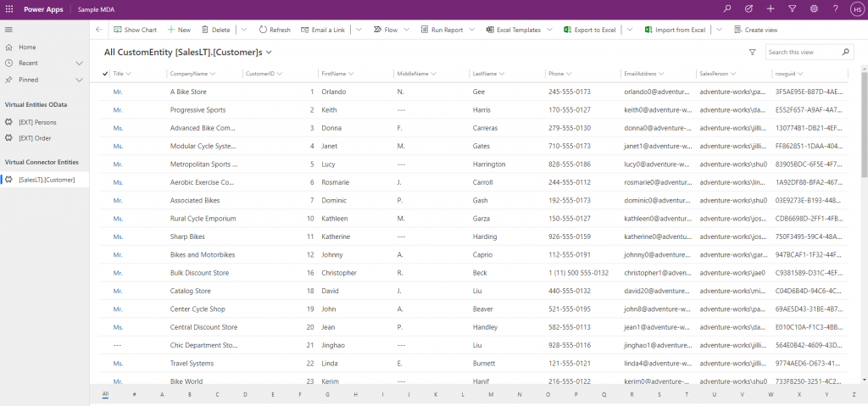Screen dimensions: 868x406
Task: Toggle the select-all rows checkmark
Action: pyautogui.click(x=105, y=73)
